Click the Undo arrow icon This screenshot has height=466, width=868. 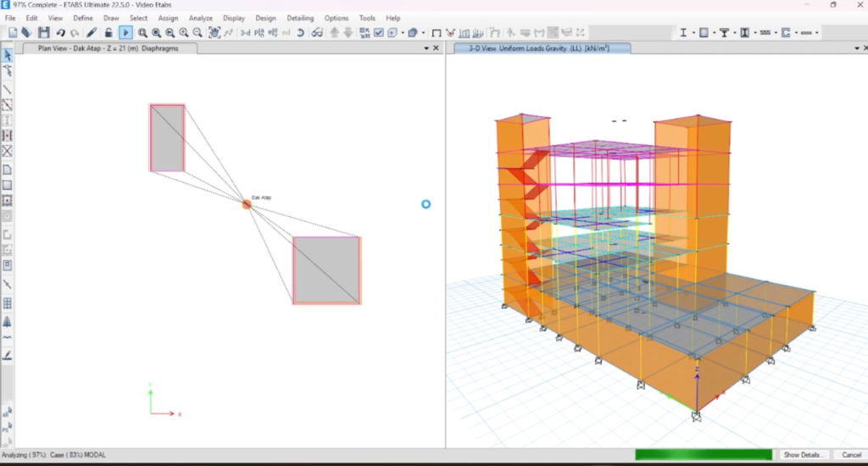pyautogui.click(x=60, y=33)
